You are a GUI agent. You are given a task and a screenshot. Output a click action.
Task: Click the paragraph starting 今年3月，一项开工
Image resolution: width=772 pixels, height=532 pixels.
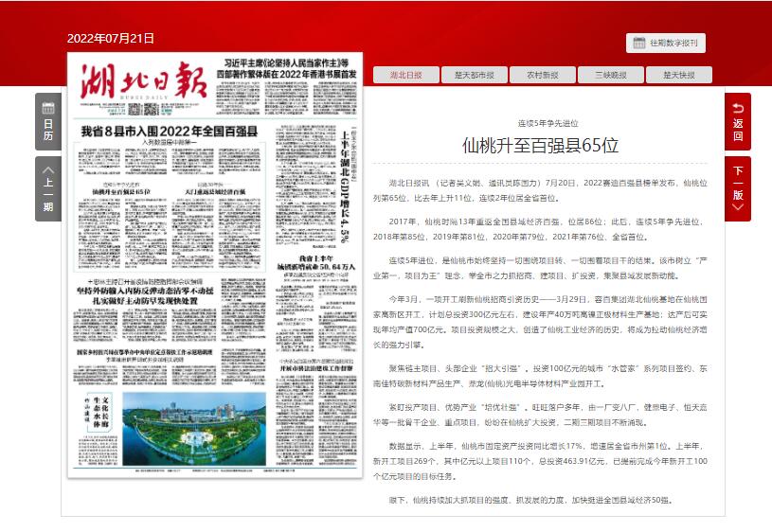pyautogui.click(x=540, y=322)
